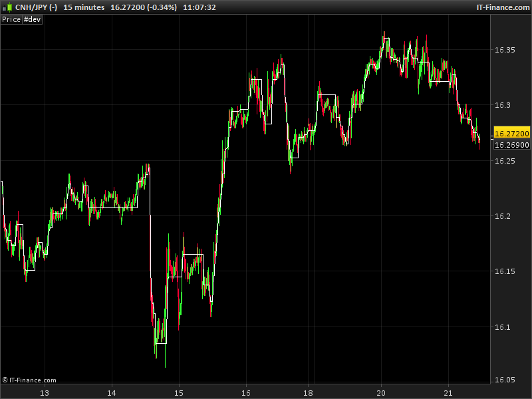Click date 21 on the time axis
This screenshot has width=532, height=399.
(448, 393)
